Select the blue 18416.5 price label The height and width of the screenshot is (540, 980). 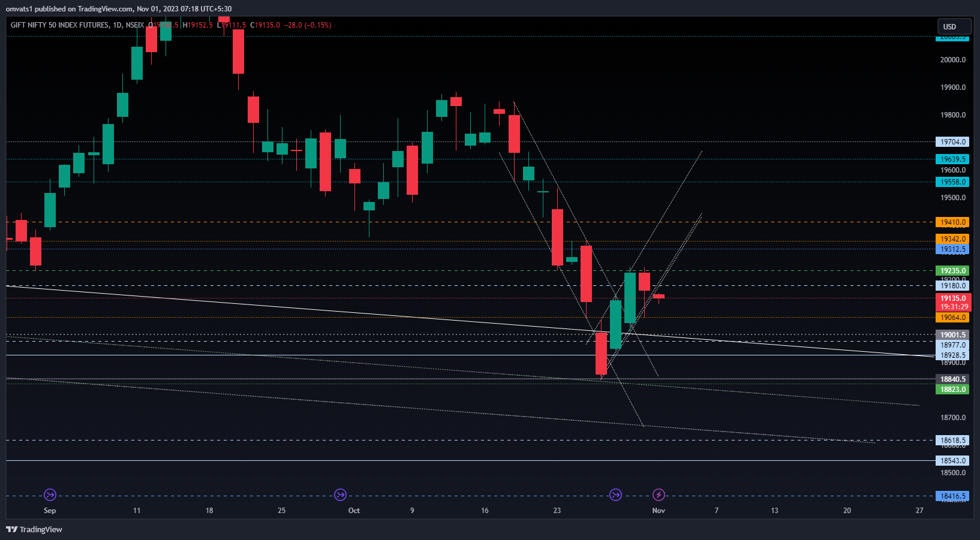click(952, 496)
